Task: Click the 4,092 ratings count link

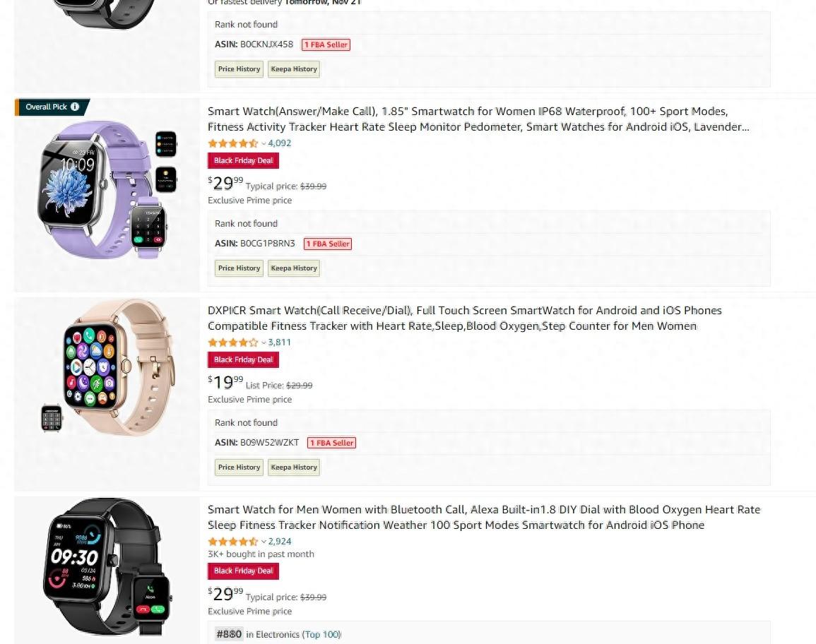Action: click(x=280, y=143)
